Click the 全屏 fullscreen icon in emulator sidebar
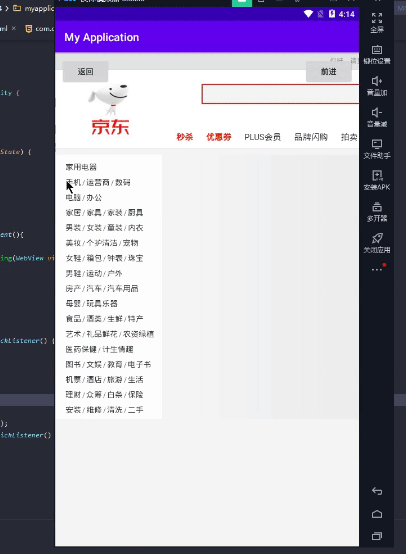The height and width of the screenshot is (554, 406). pos(377,17)
